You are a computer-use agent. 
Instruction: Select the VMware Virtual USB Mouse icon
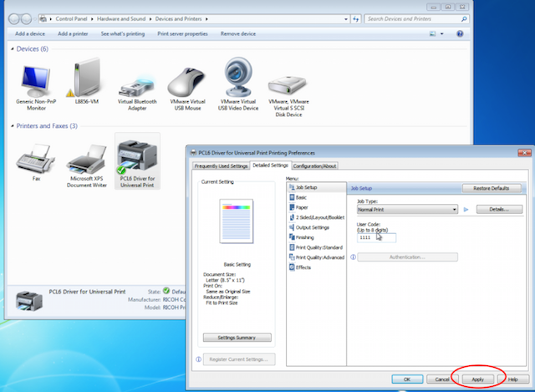pos(187,83)
